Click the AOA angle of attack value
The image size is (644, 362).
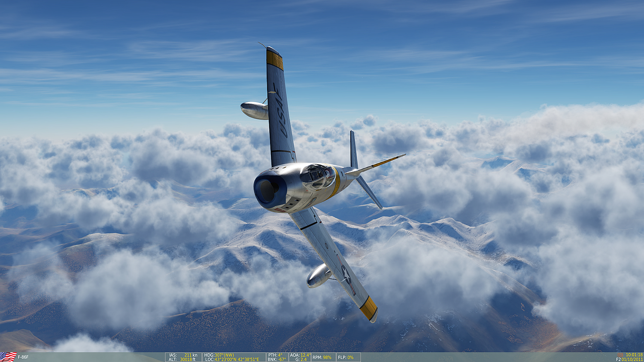coord(300,355)
